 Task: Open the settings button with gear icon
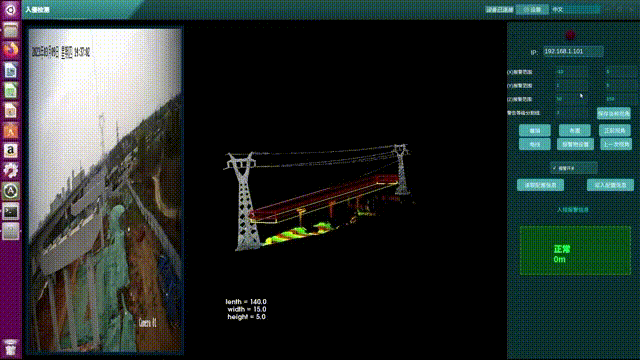pos(532,9)
